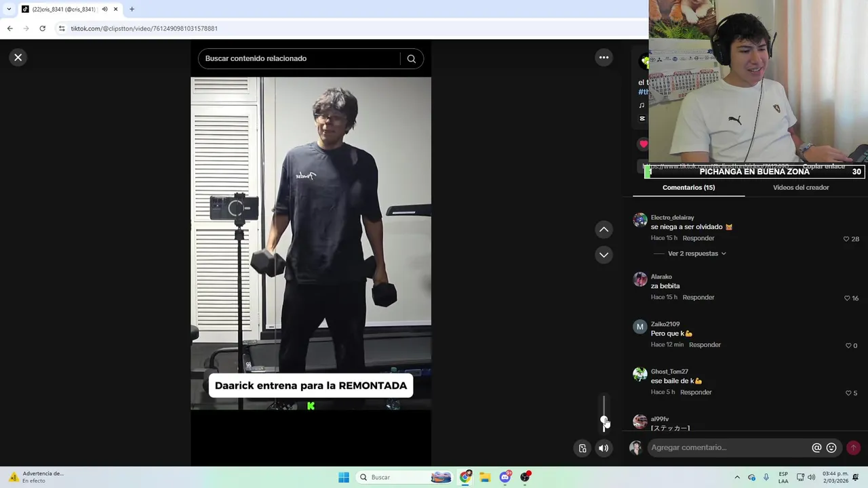This screenshot has height=488, width=868.
Task: Switch to 'Videos del creador' tab
Action: [801, 188]
